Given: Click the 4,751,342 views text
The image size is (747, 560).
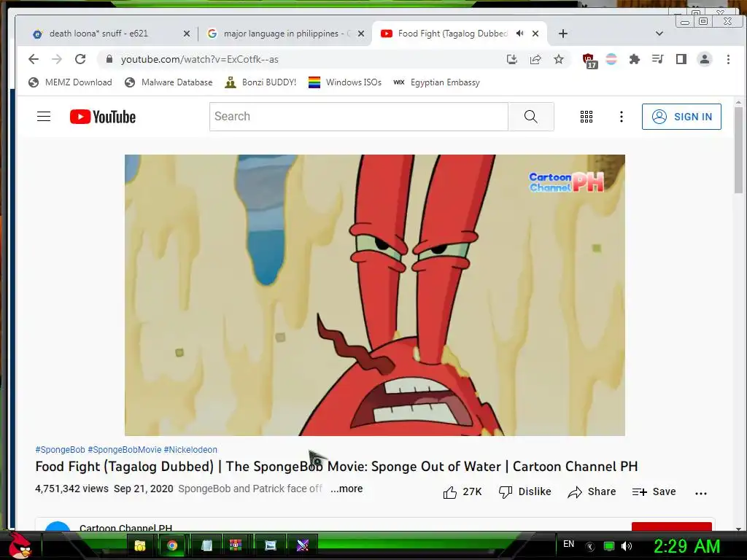Looking at the screenshot, I should 72,489.
